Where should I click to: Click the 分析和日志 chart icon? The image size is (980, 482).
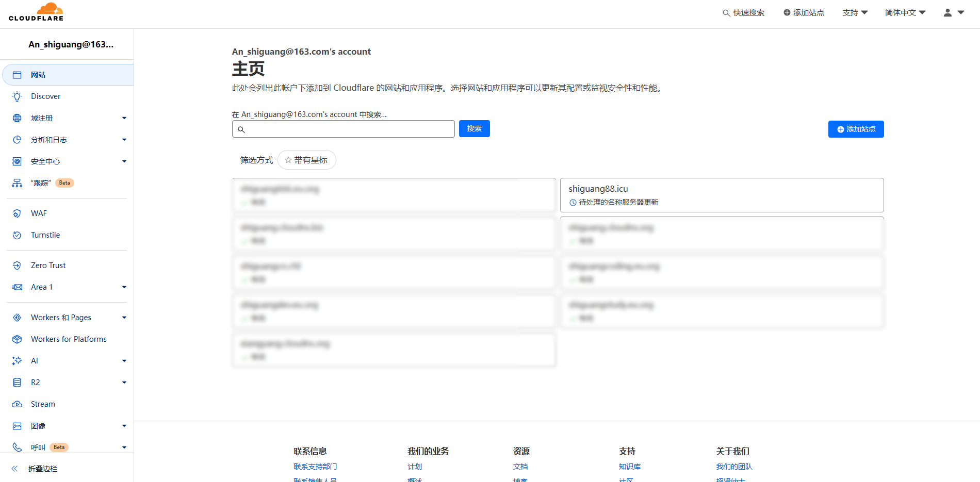point(17,140)
